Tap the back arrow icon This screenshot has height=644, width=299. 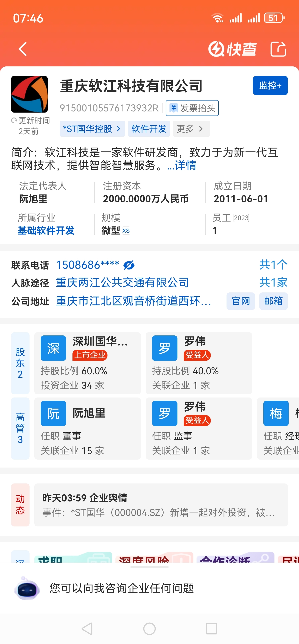click(23, 49)
